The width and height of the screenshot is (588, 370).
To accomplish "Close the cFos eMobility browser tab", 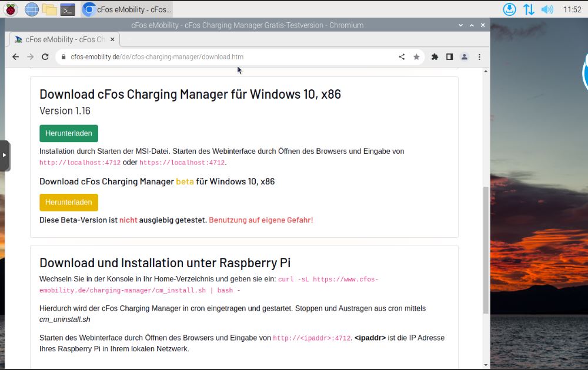I will (x=112, y=39).
